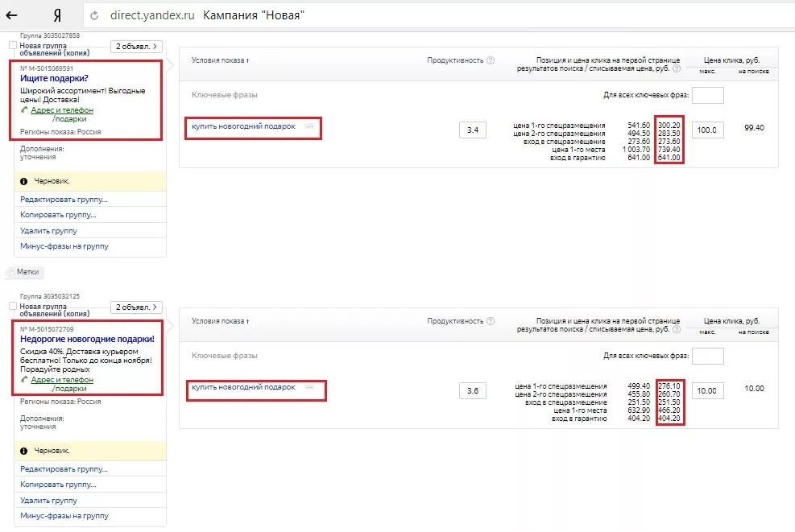Open the ad title 'Ищите подарки?'
This screenshot has width=795, height=532.
coord(54,78)
